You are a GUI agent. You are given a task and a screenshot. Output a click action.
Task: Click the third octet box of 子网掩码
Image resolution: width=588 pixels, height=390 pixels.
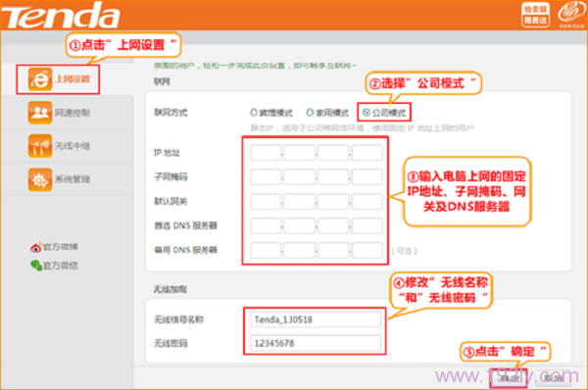(333, 176)
